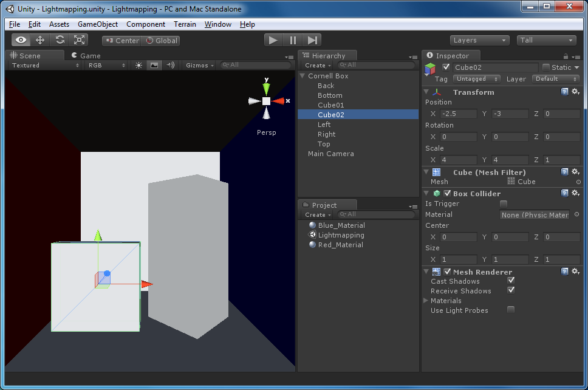Click the Scene view search field

(256, 65)
